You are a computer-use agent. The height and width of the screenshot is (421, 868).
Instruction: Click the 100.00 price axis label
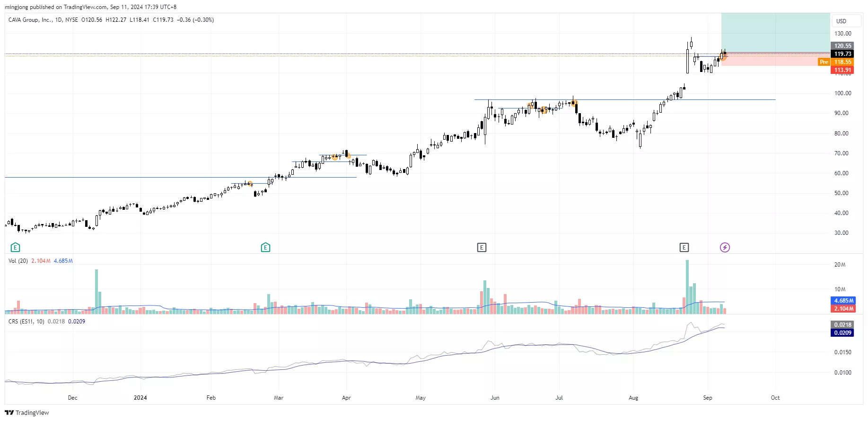842,93
